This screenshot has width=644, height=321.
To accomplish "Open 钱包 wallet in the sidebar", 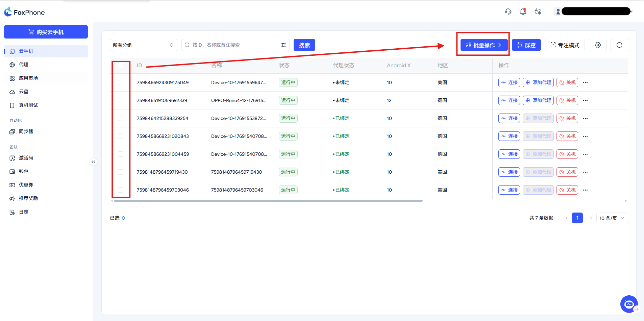I will (24, 171).
